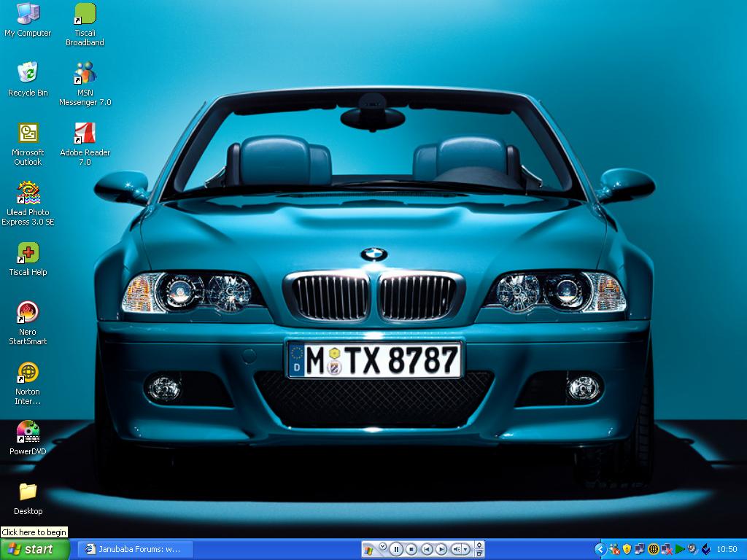The height and width of the screenshot is (560, 747).
Task: Select the PowerDVD desktop icon
Action: pyautogui.click(x=28, y=438)
